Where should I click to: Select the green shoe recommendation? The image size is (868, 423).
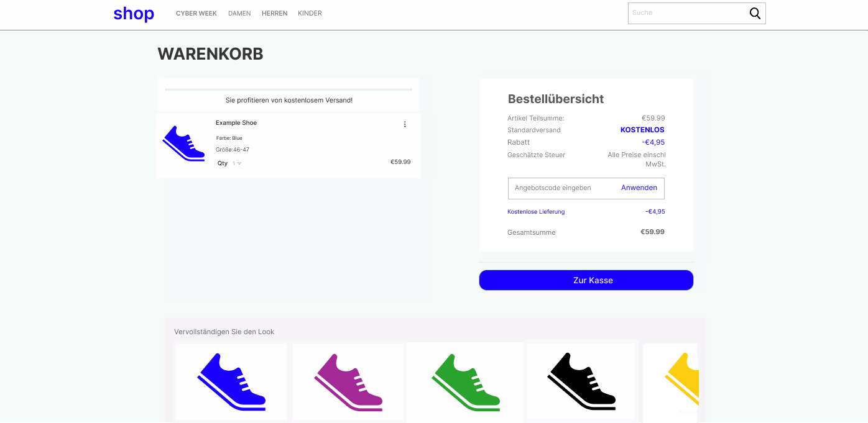point(465,381)
